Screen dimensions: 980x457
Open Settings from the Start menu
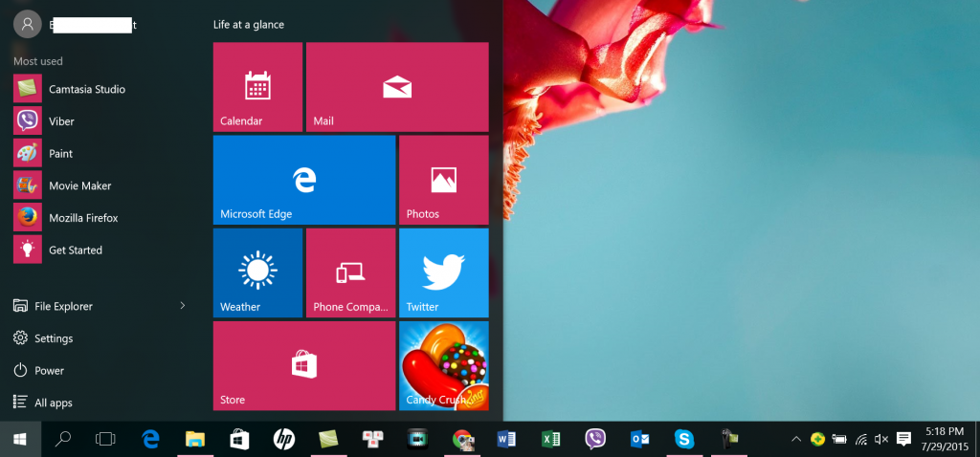[x=43, y=338]
